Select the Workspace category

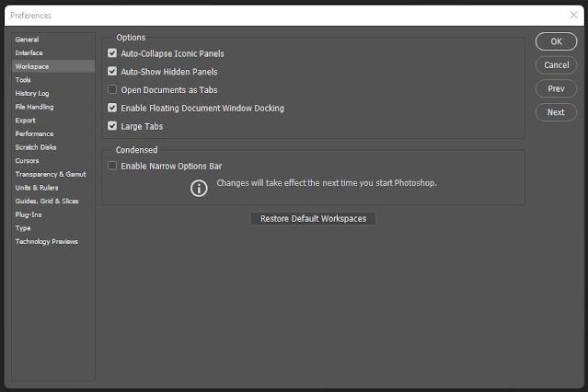[x=53, y=66]
